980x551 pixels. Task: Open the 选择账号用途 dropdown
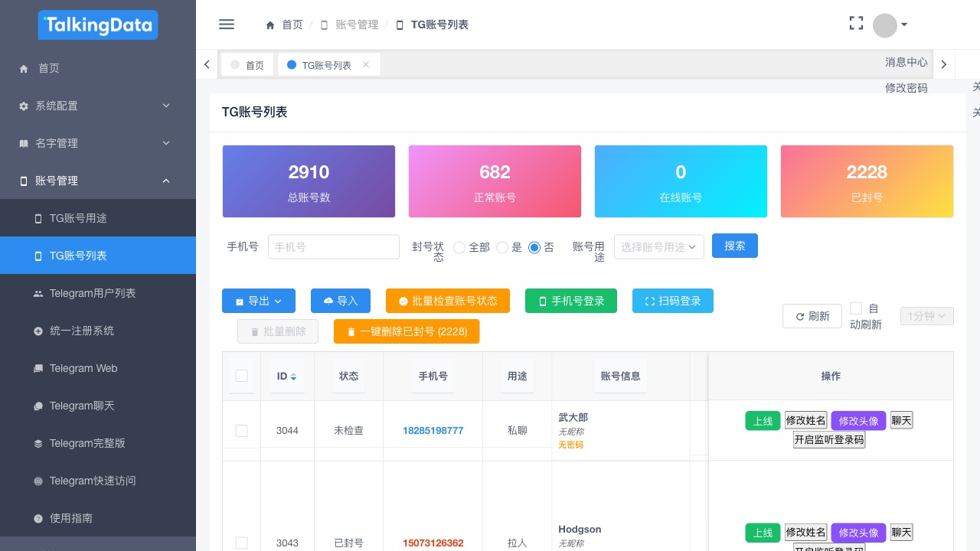(658, 247)
